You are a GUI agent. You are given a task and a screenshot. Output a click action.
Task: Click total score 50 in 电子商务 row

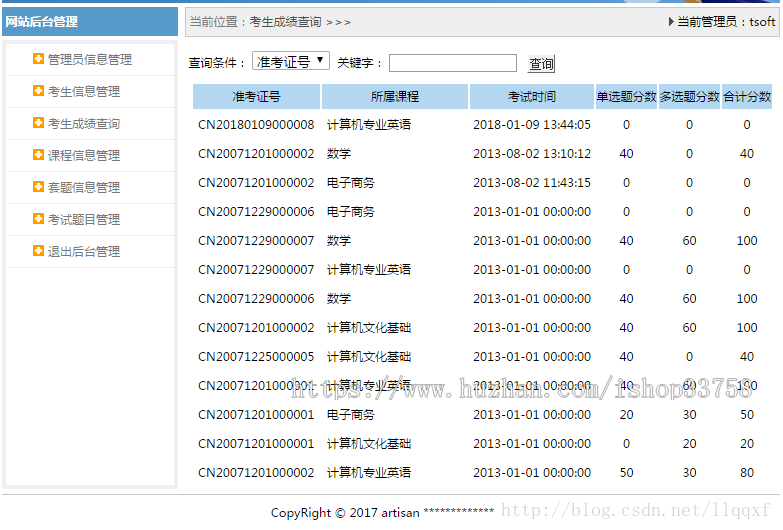(x=747, y=415)
